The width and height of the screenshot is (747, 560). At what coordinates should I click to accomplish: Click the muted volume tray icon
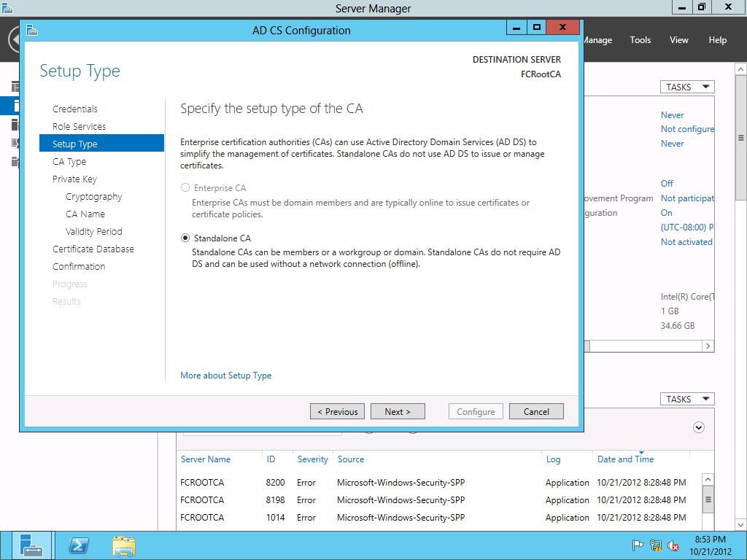673,545
